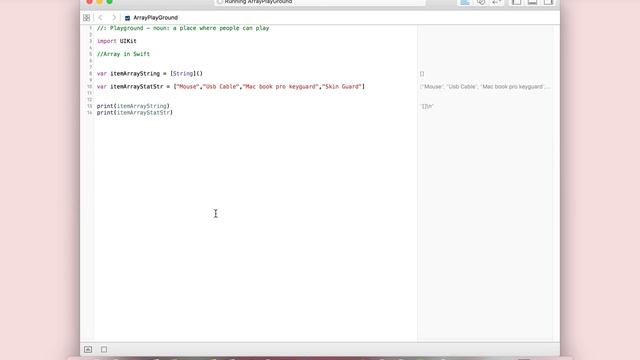Select the ArrayPlayGround jump bar item
Viewport: 640px width, 360px height.
[156, 18]
